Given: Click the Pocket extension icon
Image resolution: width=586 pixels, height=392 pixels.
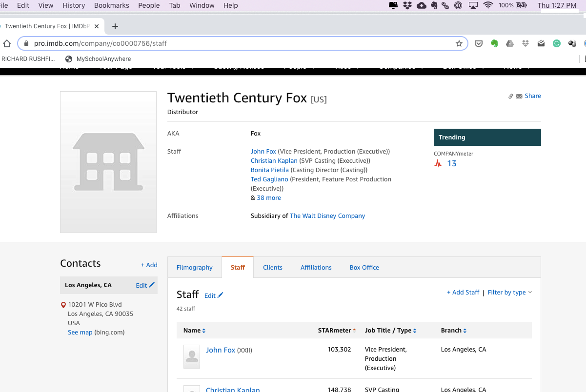Looking at the screenshot, I should coord(479,43).
